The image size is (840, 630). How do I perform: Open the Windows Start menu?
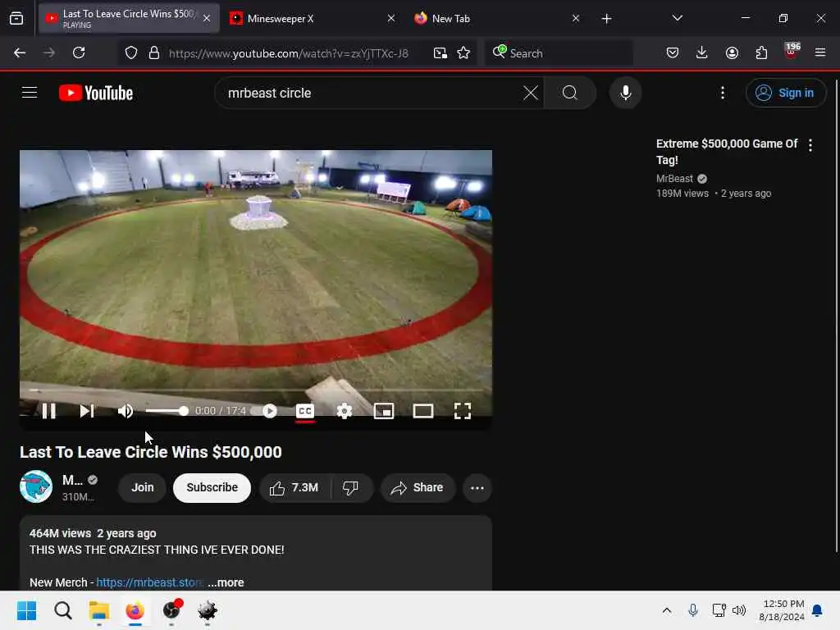click(26, 610)
